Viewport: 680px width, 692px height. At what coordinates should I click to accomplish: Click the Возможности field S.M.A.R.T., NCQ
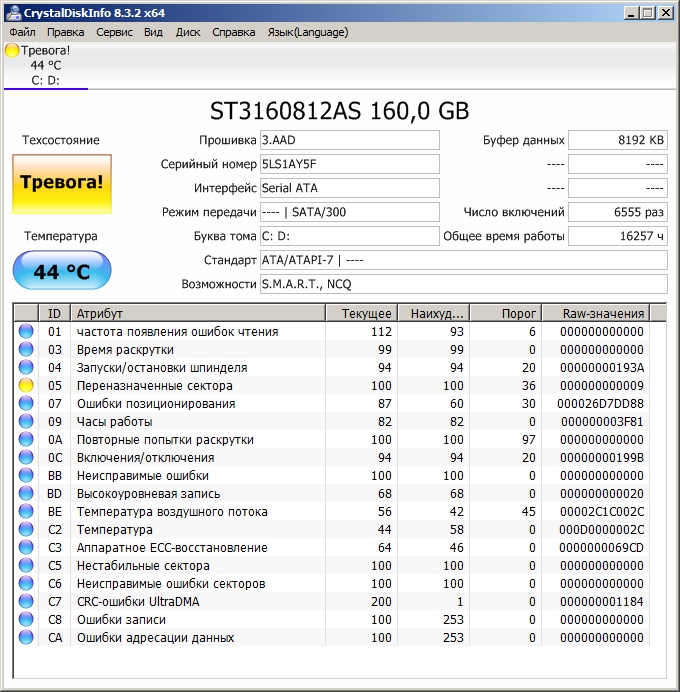tap(463, 284)
